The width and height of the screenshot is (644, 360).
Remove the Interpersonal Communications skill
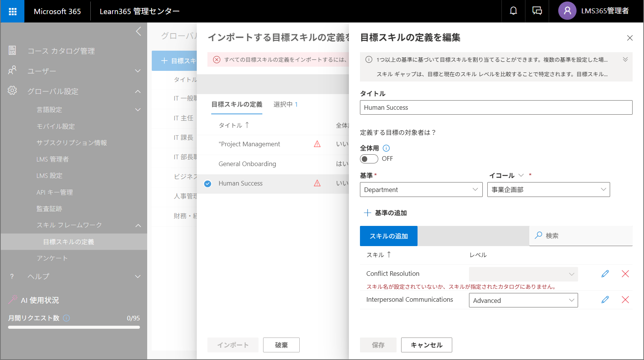625,300
